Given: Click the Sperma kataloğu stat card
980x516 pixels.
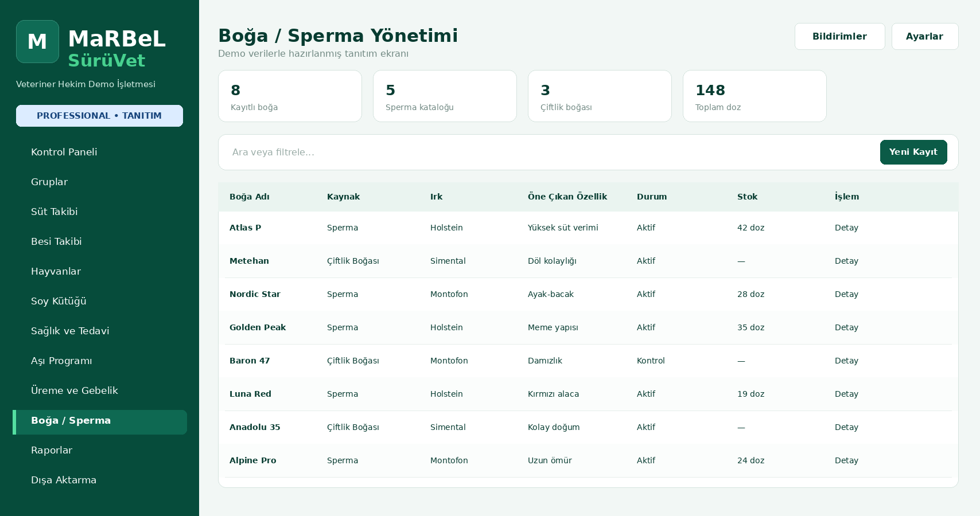Looking at the screenshot, I should click(x=445, y=96).
